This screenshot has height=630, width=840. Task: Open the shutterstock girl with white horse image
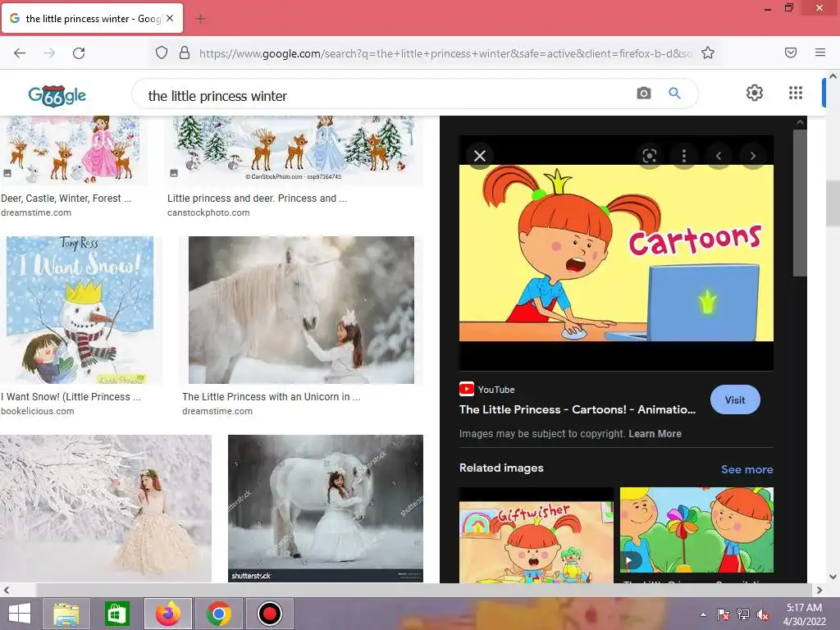[x=325, y=509]
